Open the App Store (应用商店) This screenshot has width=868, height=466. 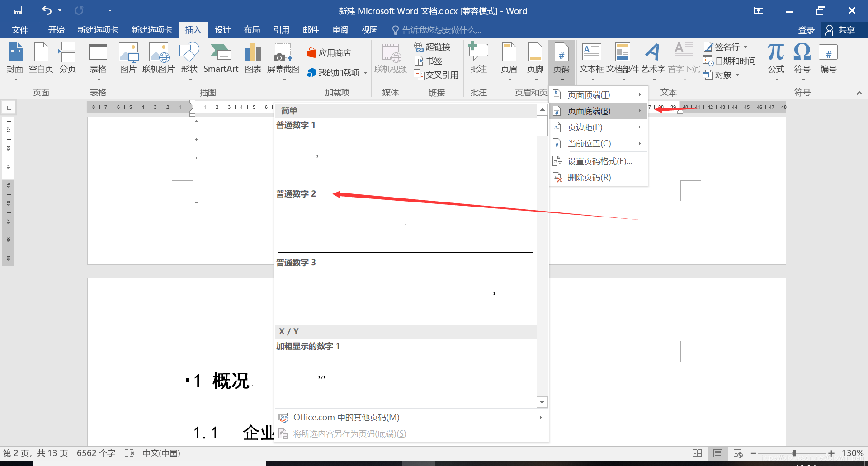[x=329, y=53]
